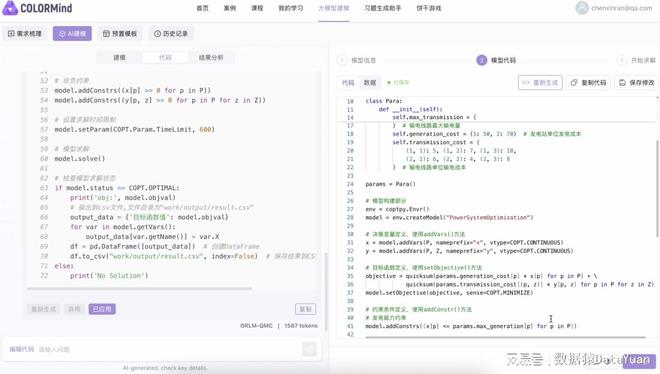The width and height of the screenshot is (660, 374).
Task: Click the 历史记录 clock button
Action: click(171, 34)
